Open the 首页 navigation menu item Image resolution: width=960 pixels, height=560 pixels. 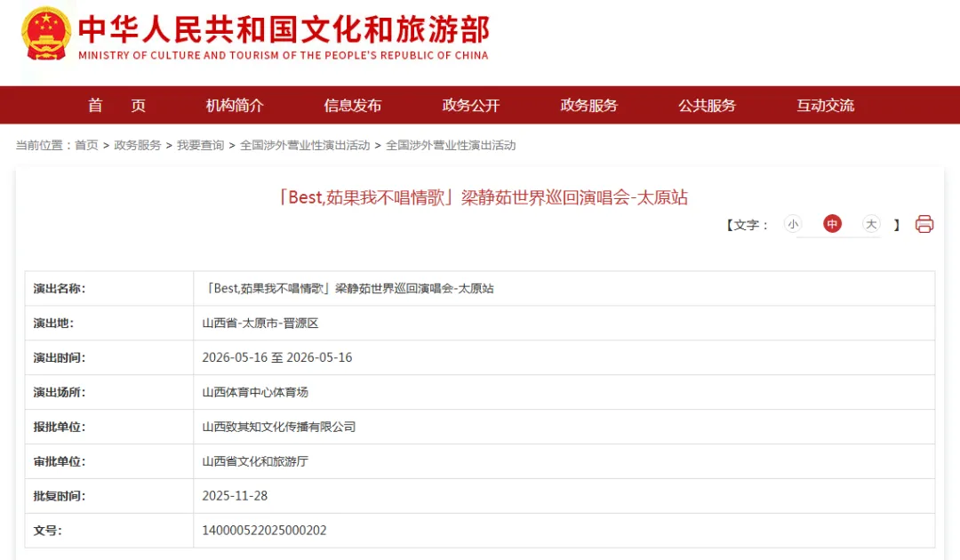(x=117, y=105)
